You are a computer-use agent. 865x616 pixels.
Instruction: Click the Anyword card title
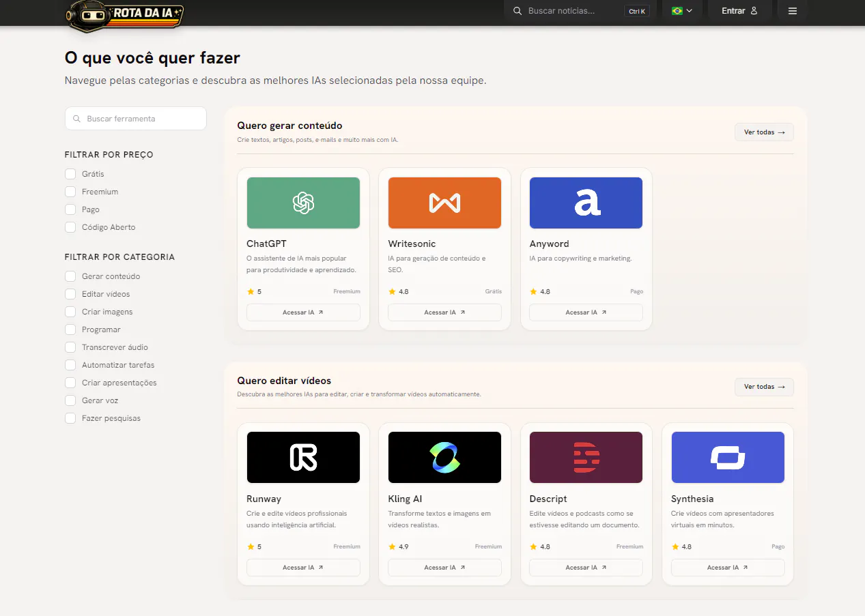[549, 244]
